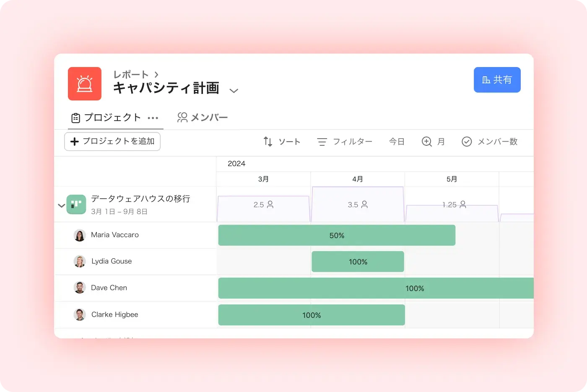587x392 pixels.
Task: Click Clarke Higbee's avatar
Action: [x=80, y=315]
